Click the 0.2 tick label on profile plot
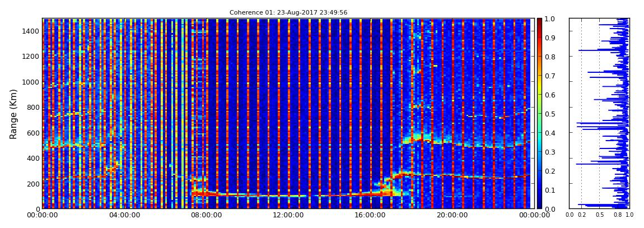This screenshot has height=228, width=644. coord(581,215)
